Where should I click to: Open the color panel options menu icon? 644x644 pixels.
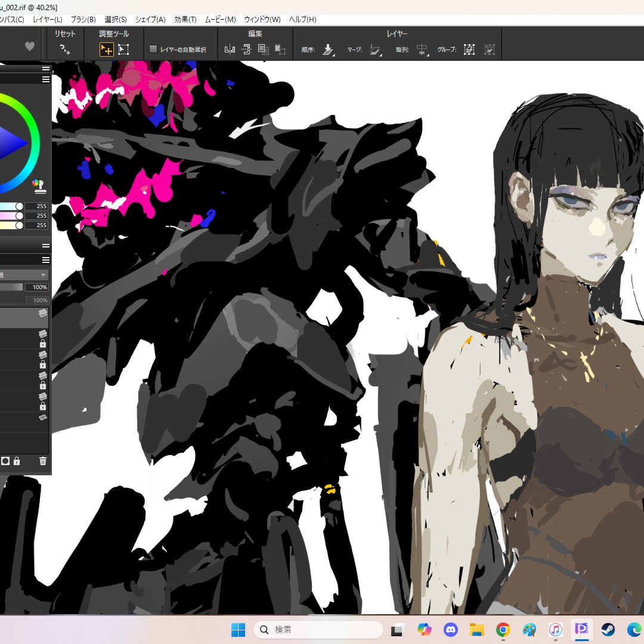pyautogui.click(x=46, y=79)
